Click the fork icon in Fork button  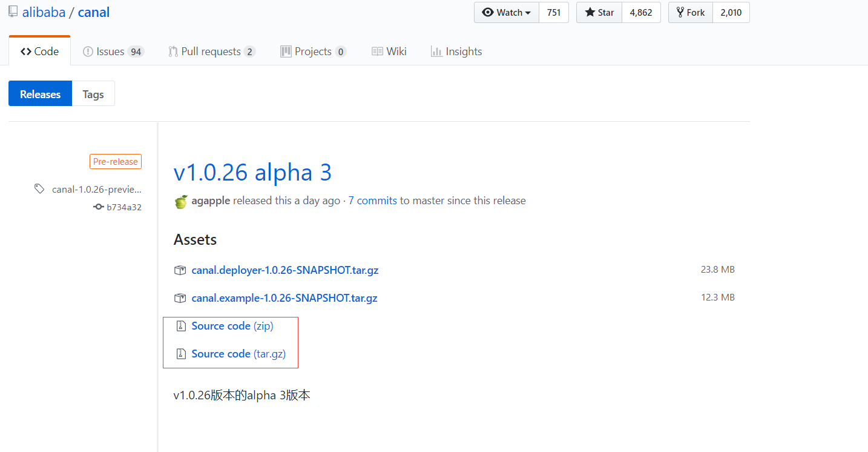[680, 12]
